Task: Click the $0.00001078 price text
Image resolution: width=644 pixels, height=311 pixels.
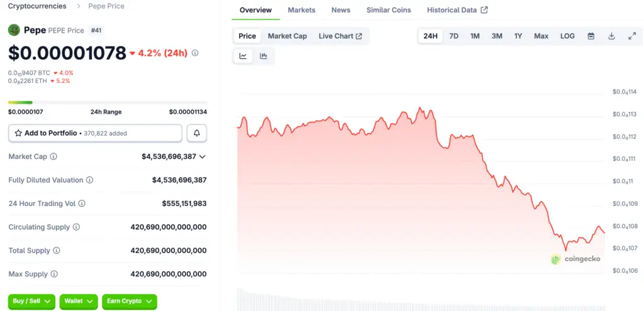Action: [67, 53]
